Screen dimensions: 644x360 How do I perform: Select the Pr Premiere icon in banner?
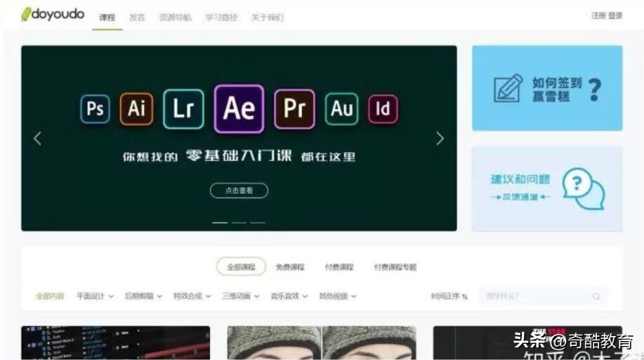tap(294, 109)
